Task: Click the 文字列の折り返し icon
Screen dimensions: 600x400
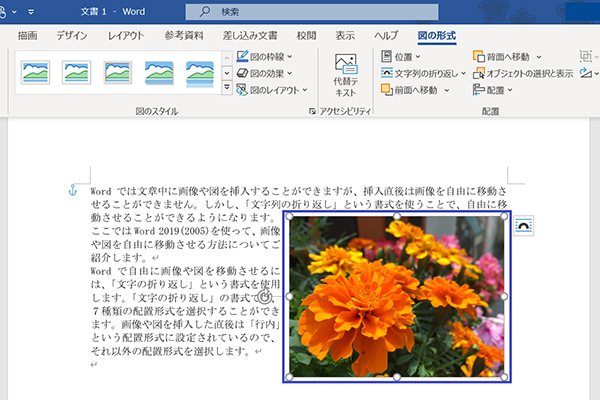Action: (387, 73)
